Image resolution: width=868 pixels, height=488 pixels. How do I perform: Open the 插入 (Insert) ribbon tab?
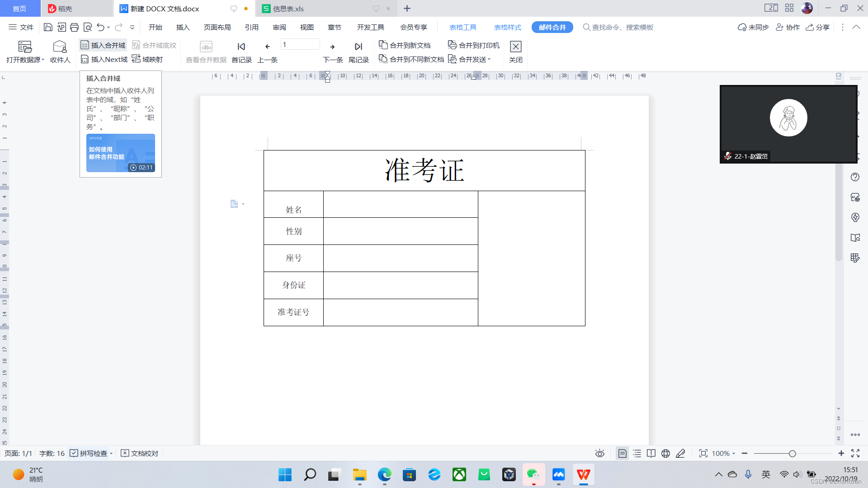tap(183, 27)
